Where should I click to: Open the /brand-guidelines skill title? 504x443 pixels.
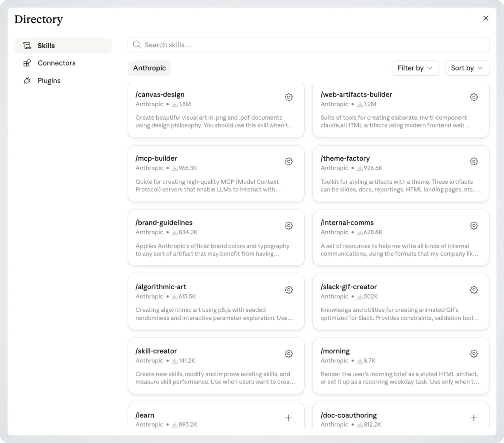pyautogui.click(x=164, y=222)
